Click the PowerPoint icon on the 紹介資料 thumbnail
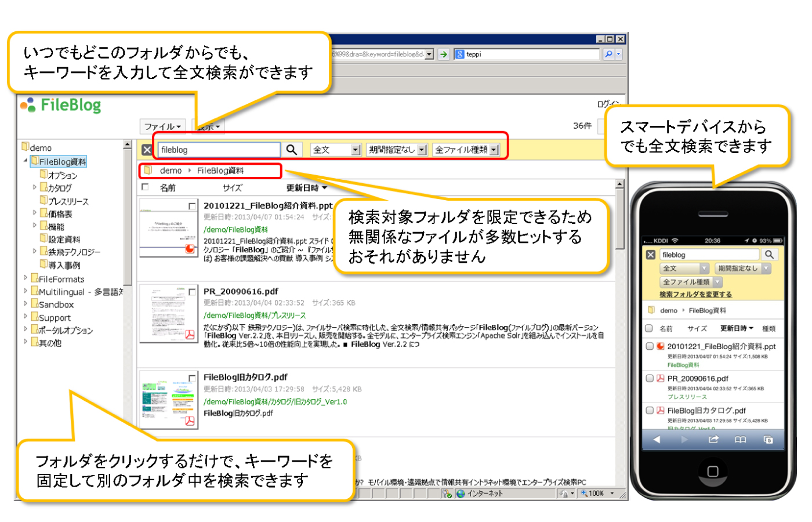 point(189,248)
